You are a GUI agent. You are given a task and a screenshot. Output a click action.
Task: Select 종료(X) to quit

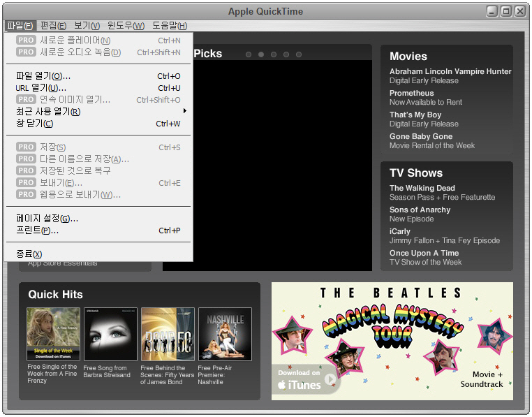tap(98, 254)
